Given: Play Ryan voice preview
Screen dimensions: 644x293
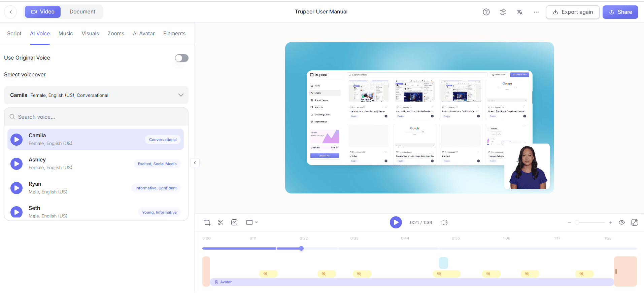Looking at the screenshot, I should point(16,188).
